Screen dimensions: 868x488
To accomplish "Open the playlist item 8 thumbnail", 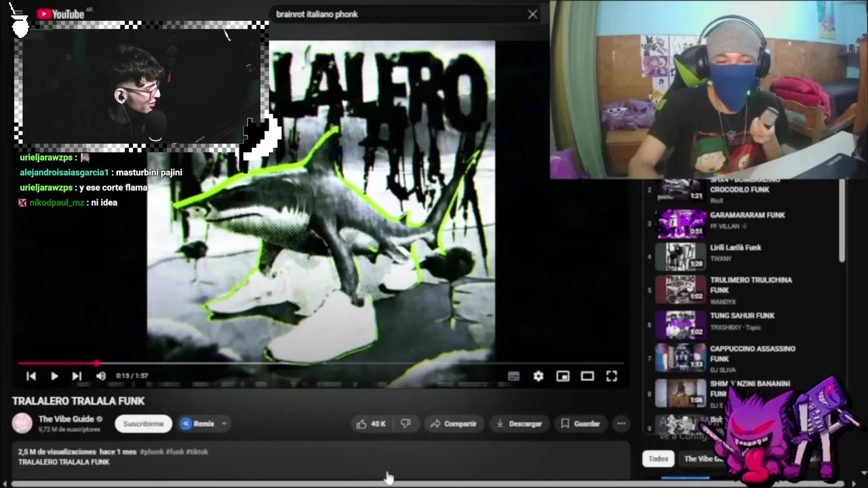I will pos(681,392).
